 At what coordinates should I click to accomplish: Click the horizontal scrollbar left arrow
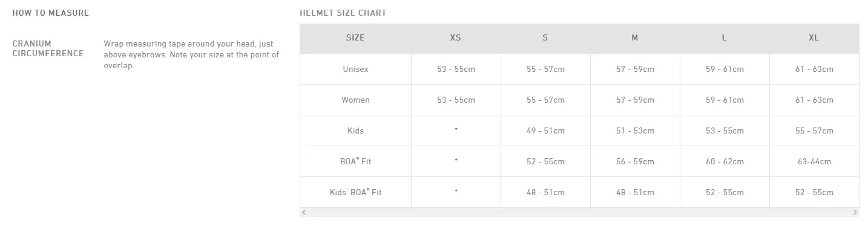coord(304,213)
